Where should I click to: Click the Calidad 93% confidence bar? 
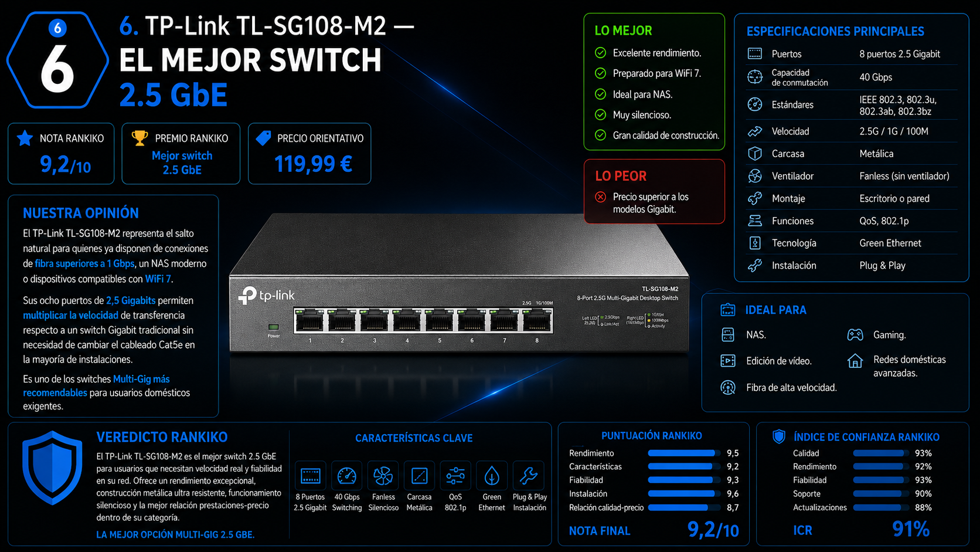click(x=881, y=453)
